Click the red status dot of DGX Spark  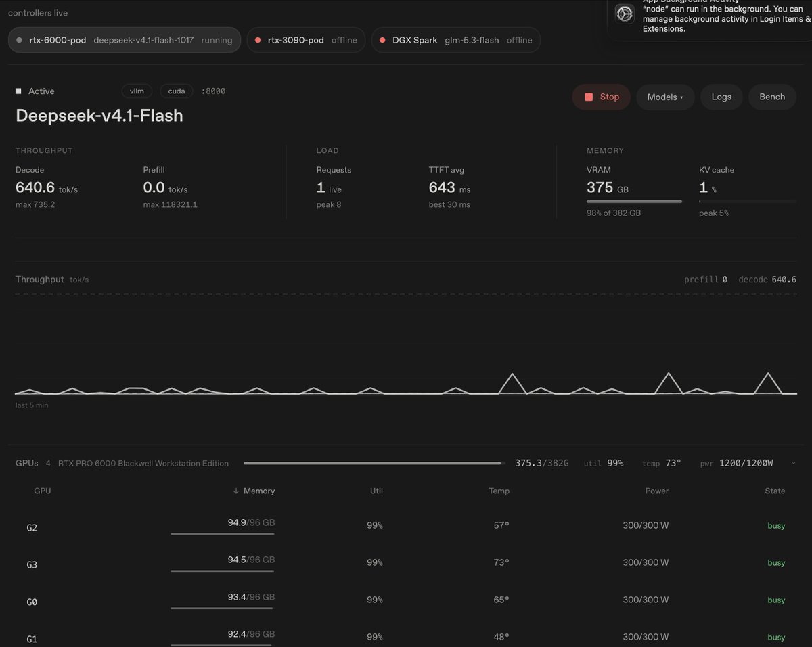tap(383, 40)
